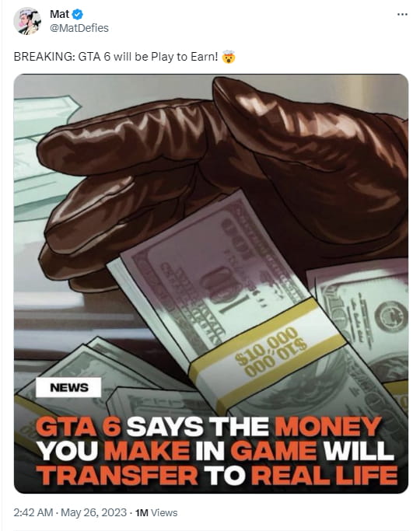View the 1M Views analytics count
Screen dimensions: 420x531
pyautogui.click(x=156, y=512)
